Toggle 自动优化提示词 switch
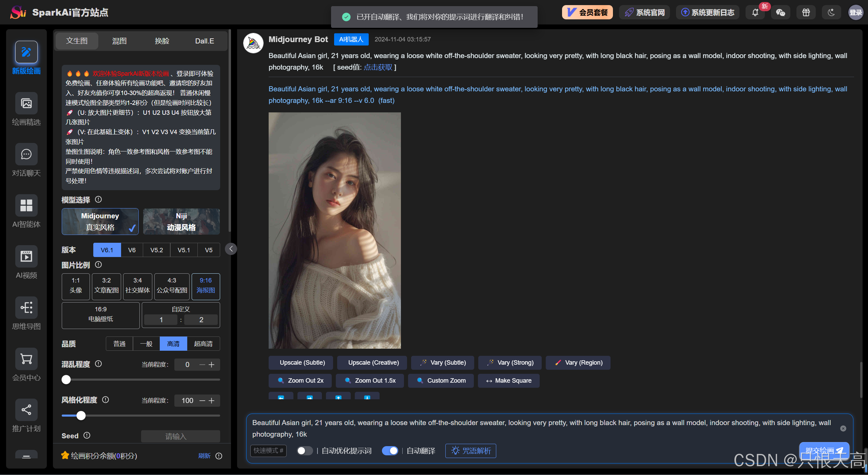The image size is (868, 475). (x=304, y=451)
